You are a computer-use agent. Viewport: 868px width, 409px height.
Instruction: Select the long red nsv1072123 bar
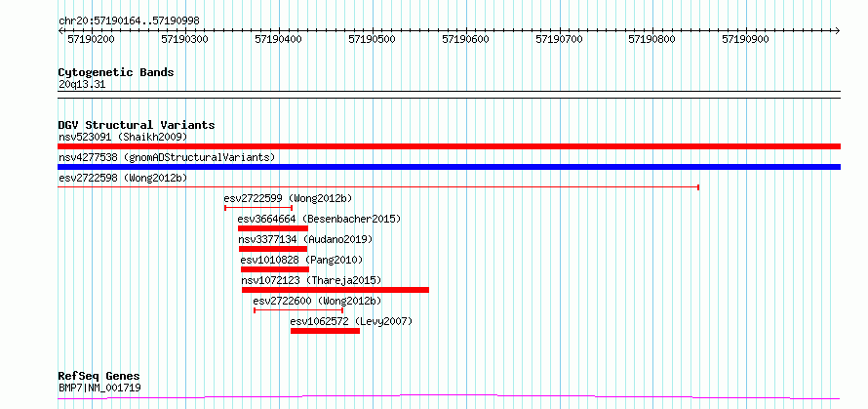335,290
